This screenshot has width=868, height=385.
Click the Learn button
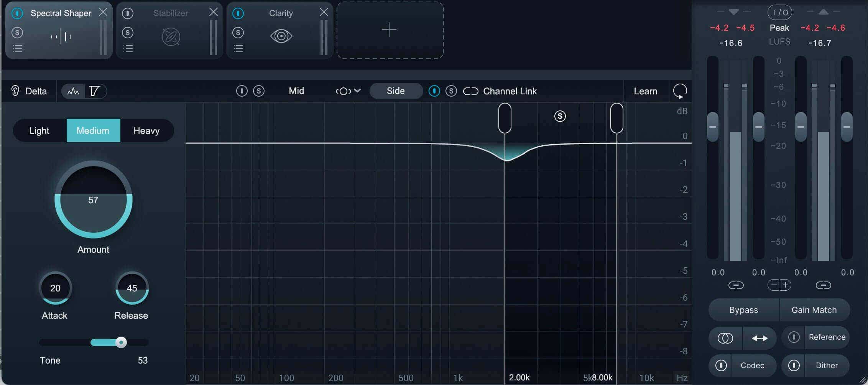pos(646,91)
